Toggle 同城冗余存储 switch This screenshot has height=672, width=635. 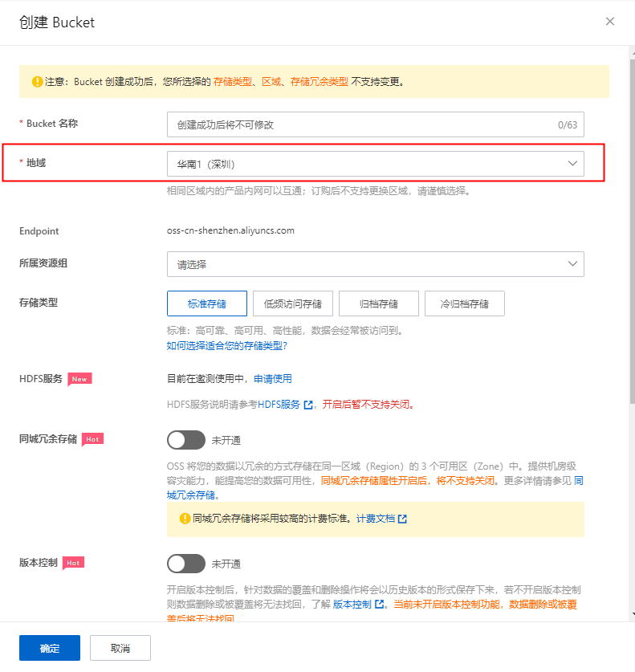[x=186, y=440]
